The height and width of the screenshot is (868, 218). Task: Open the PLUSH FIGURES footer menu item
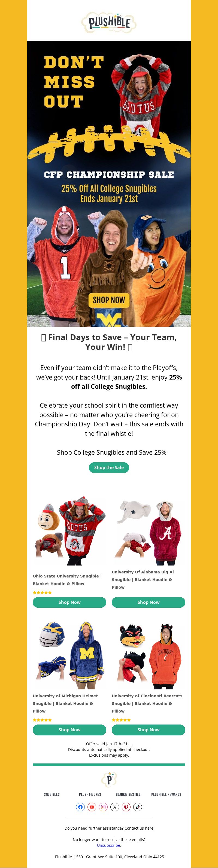[90, 794]
